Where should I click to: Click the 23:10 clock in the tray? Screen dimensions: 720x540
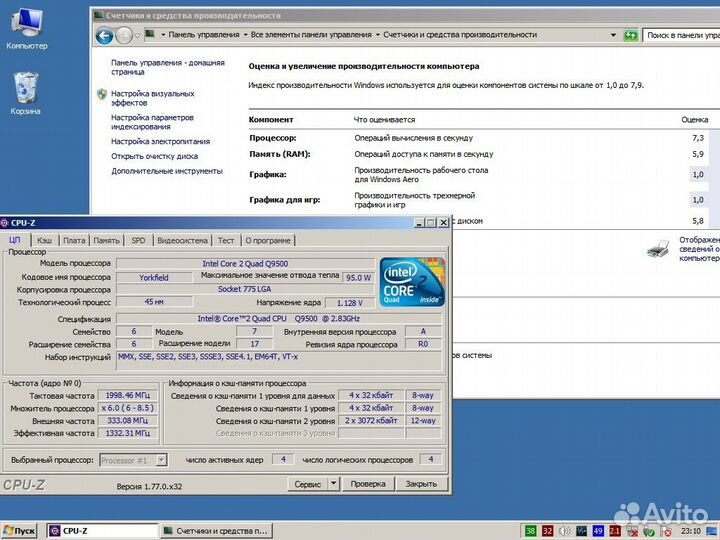tap(690, 531)
